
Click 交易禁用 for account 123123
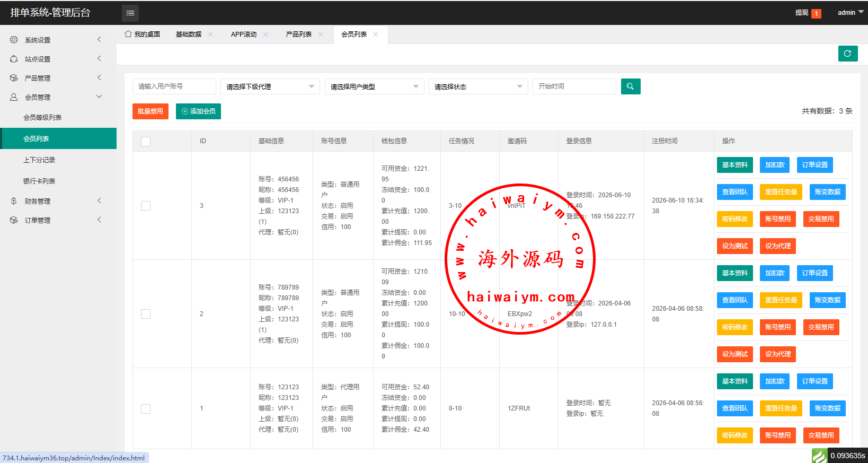[821, 435]
